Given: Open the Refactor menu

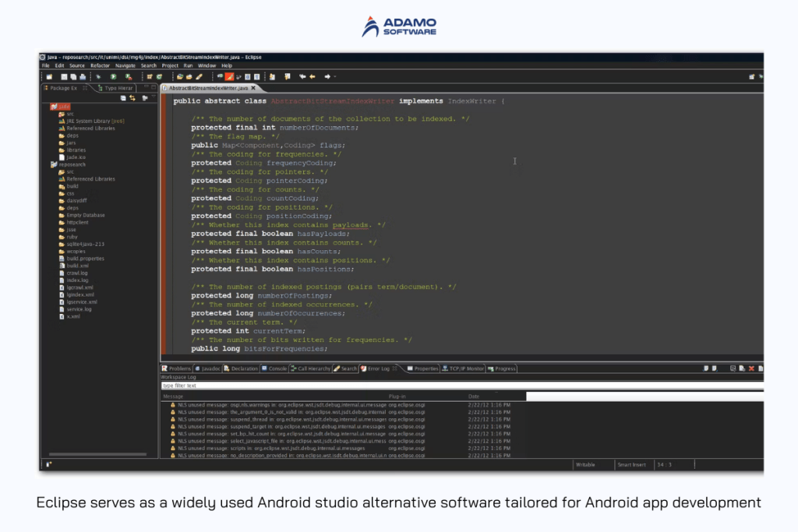Looking at the screenshot, I should point(101,65).
